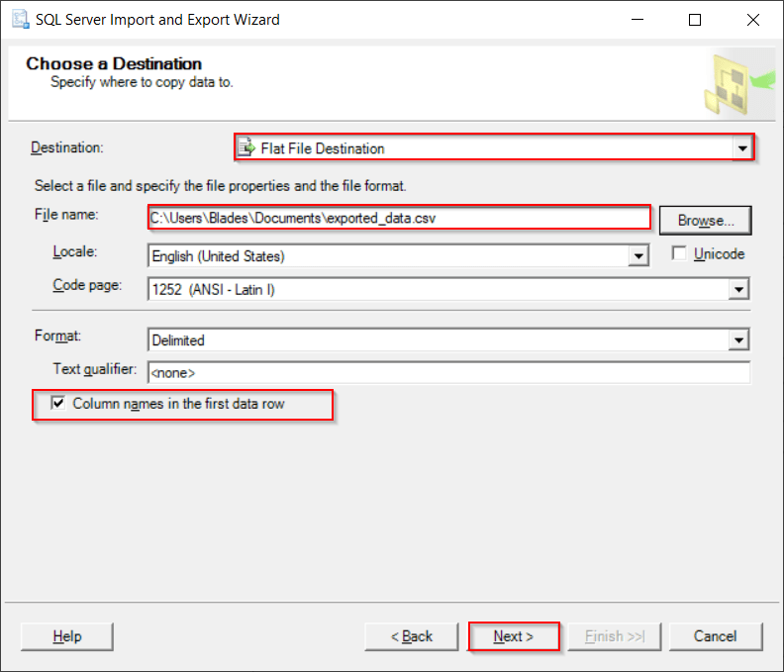Click the Help button

pyautogui.click(x=67, y=636)
